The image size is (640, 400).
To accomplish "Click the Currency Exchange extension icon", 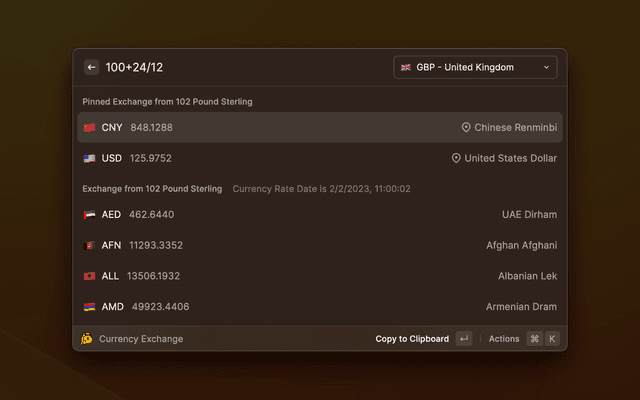I will point(87,339).
